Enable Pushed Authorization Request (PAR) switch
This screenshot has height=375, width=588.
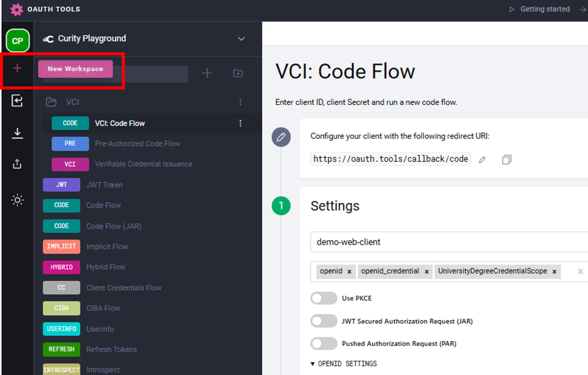tap(324, 343)
